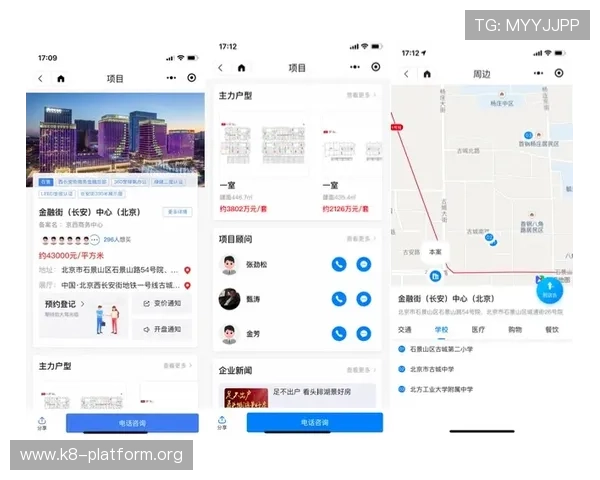Open news item 足不出户 看头排湖景好房
Viewport: 600px width, 480px height.
click(297, 396)
